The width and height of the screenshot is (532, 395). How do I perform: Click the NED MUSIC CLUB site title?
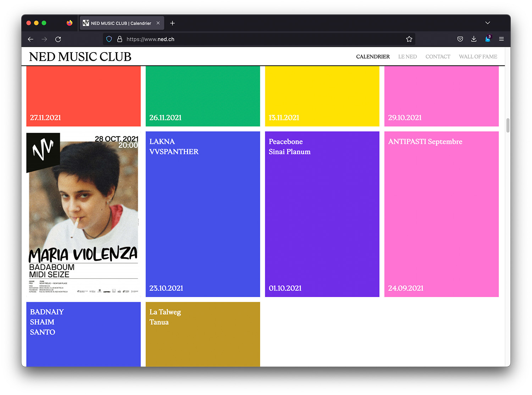coord(80,57)
